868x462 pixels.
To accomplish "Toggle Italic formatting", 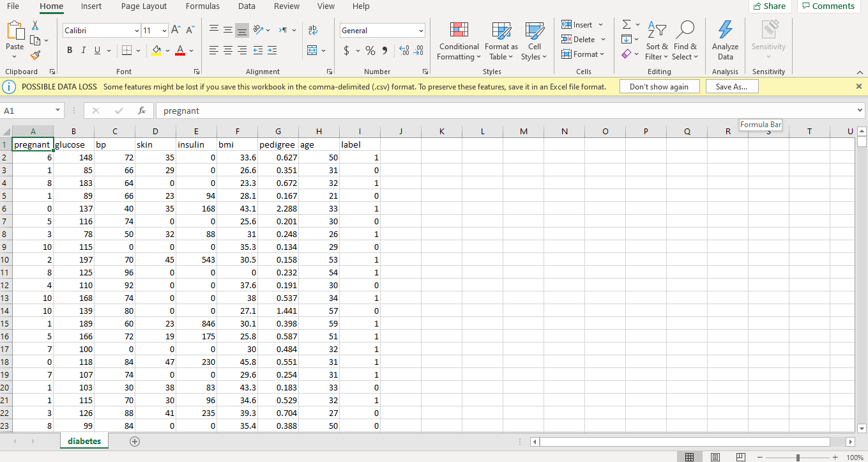I will [x=82, y=50].
